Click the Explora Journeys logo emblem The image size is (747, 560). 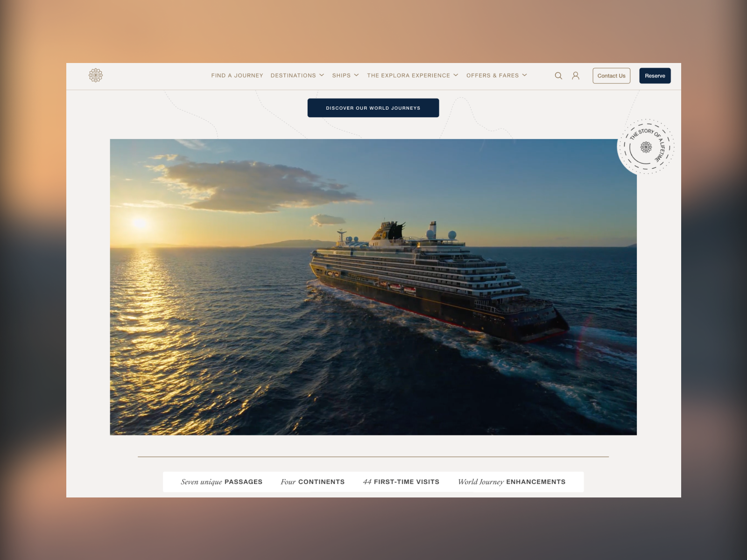point(96,75)
